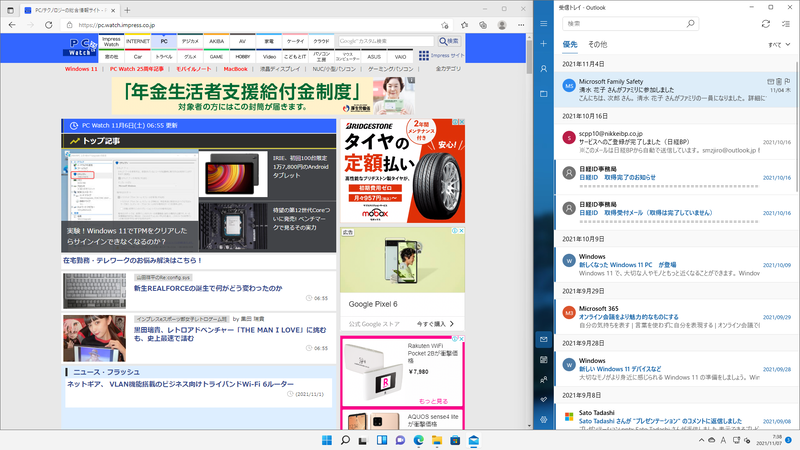Open the 全カテゴリ link
Viewport: 800px width, 450px height.
tap(448, 69)
